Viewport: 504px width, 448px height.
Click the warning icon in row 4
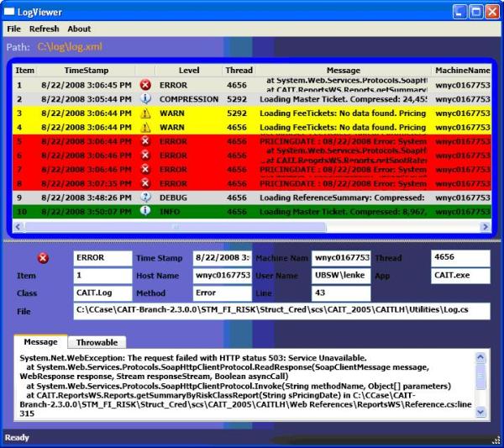point(145,128)
